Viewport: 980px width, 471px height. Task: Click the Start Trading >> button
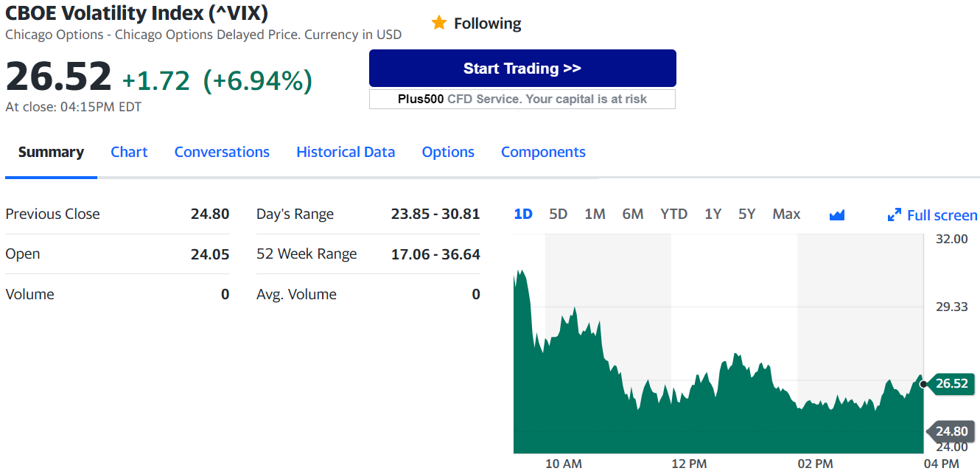point(522,69)
